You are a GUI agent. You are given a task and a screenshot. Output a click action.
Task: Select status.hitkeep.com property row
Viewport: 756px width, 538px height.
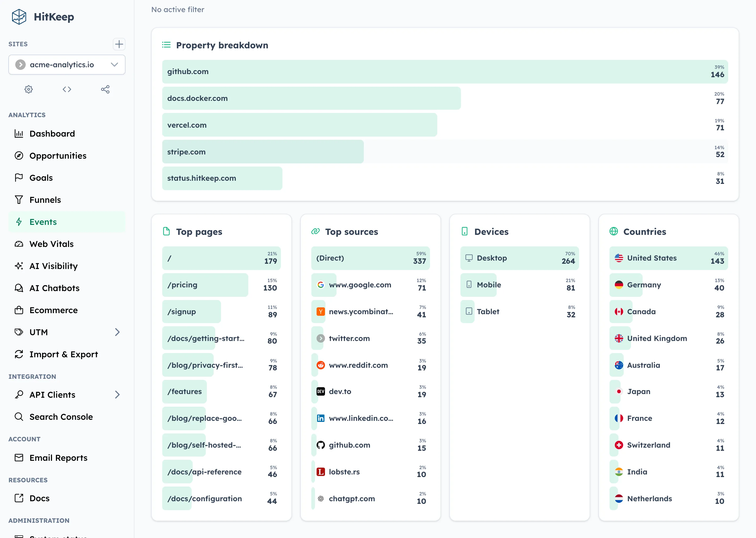point(445,178)
